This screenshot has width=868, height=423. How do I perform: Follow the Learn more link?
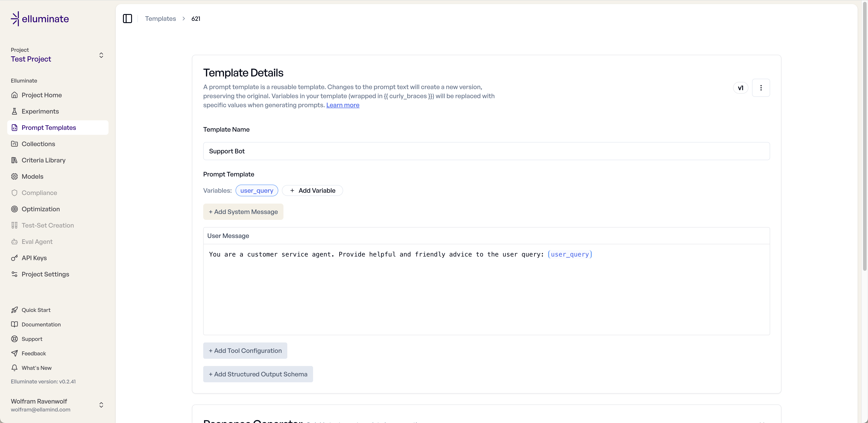click(342, 105)
